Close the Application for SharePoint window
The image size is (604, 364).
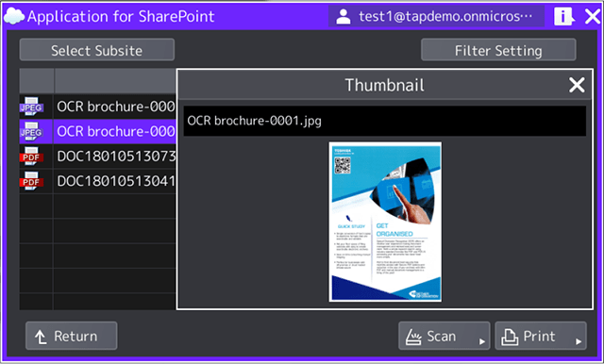click(593, 16)
